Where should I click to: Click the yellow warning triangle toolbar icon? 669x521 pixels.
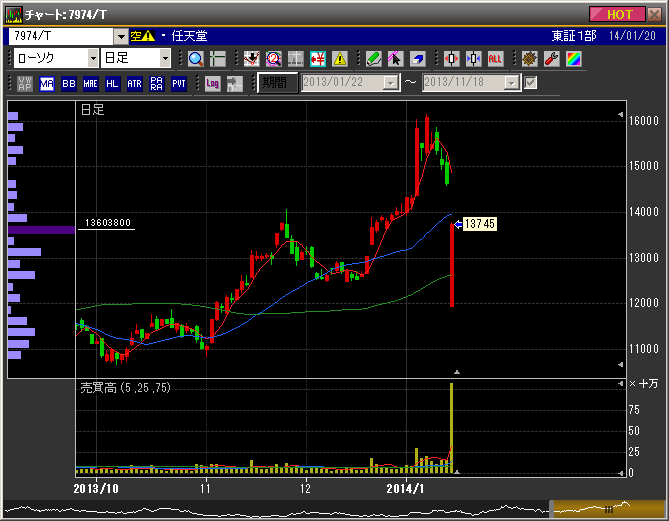coord(340,58)
